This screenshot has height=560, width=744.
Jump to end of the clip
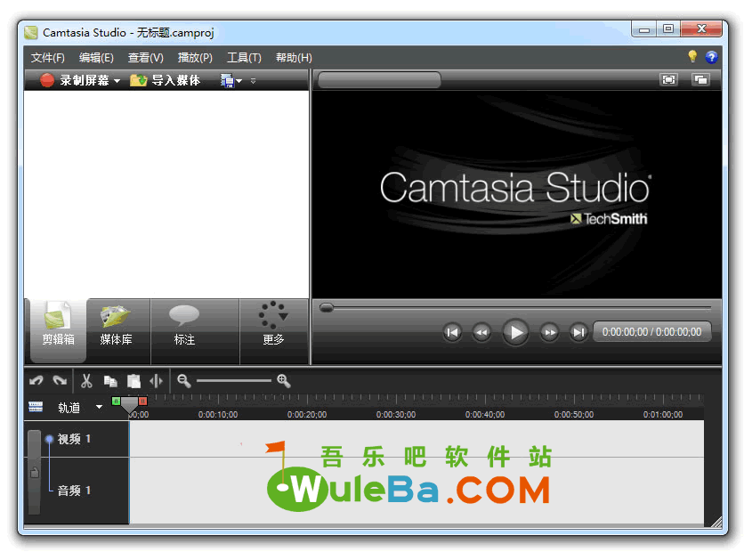(578, 332)
